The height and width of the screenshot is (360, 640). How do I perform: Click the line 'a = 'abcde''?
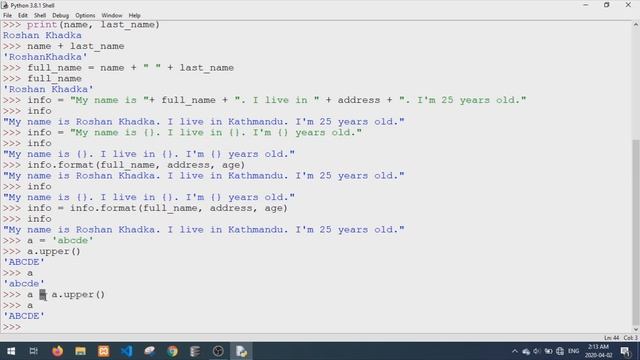pyautogui.click(x=60, y=240)
